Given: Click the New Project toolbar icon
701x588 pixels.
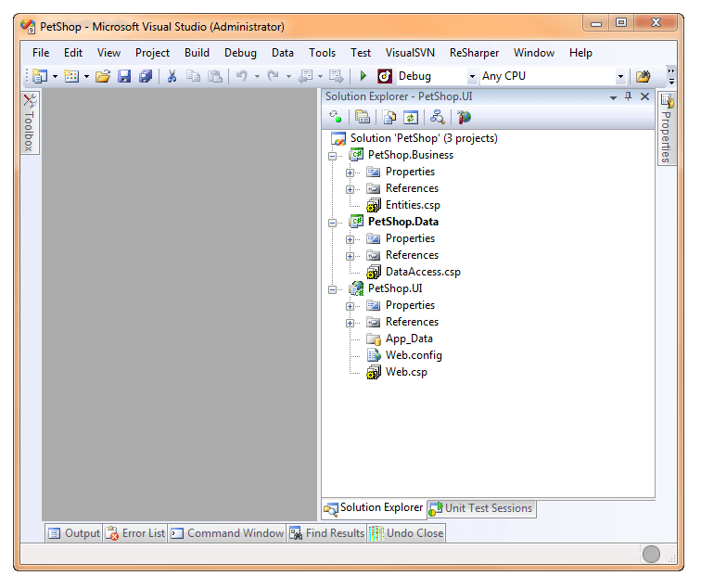Looking at the screenshot, I should pos(40,76).
